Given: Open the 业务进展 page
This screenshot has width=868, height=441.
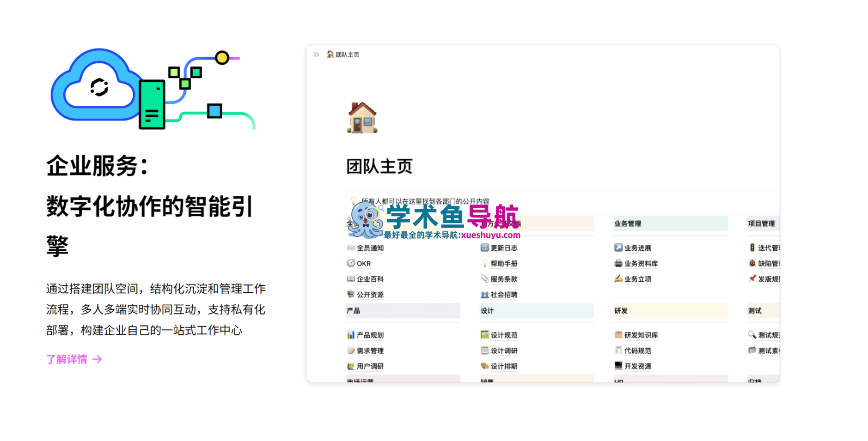Looking at the screenshot, I should (x=638, y=248).
